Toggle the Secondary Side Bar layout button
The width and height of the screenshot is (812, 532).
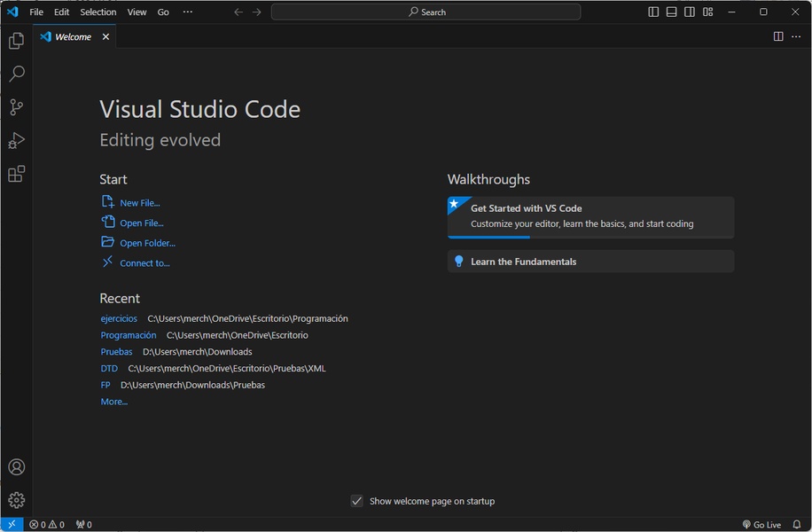click(x=690, y=12)
